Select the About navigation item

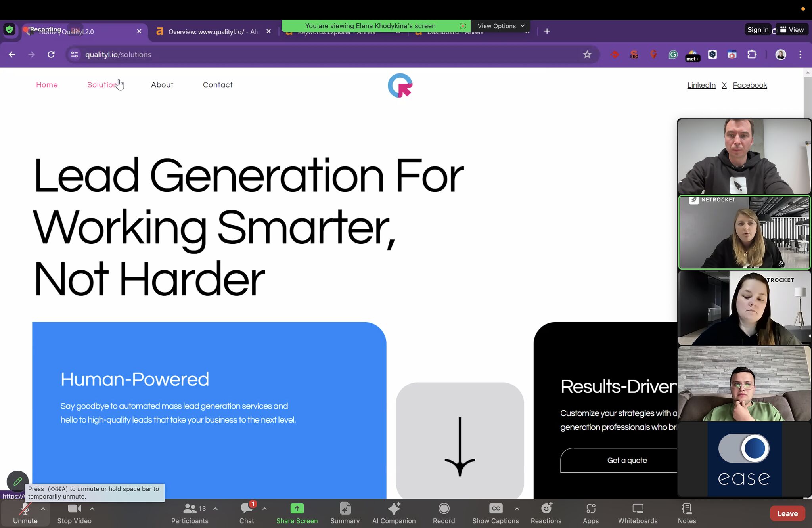(162, 85)
